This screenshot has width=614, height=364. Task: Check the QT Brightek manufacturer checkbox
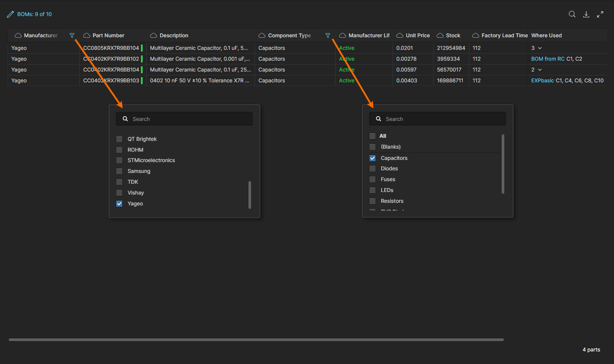(x=119, y=139)
